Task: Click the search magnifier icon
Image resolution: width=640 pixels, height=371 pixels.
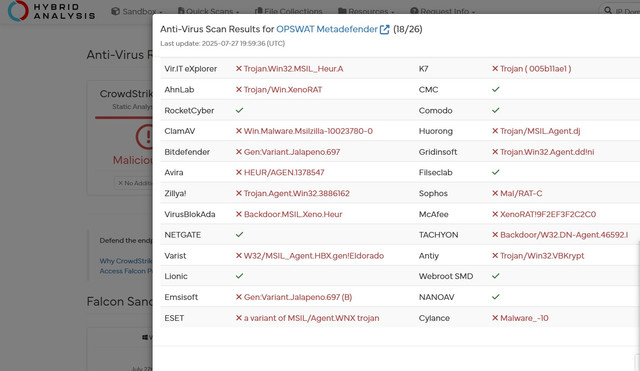Action: coord(608,11)
